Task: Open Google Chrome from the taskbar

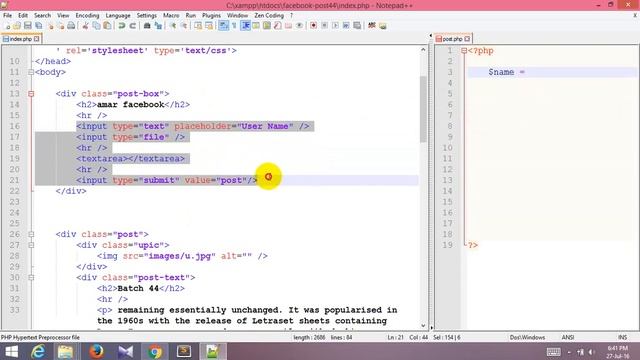Action: click(x=155, y=351)
